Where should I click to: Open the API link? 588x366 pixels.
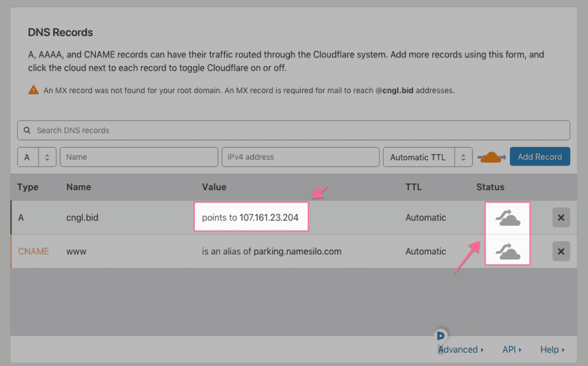(x=512, y=349)
